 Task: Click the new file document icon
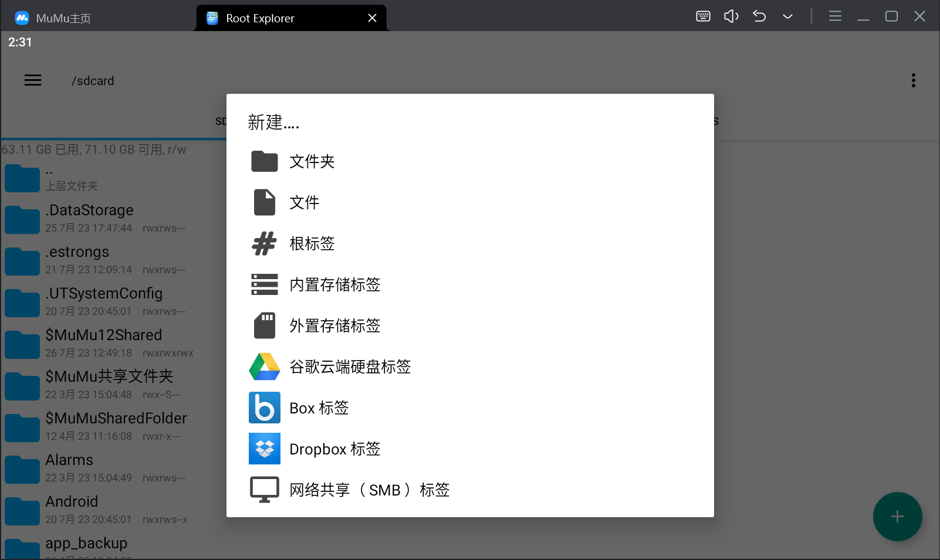tap(265, 202)
